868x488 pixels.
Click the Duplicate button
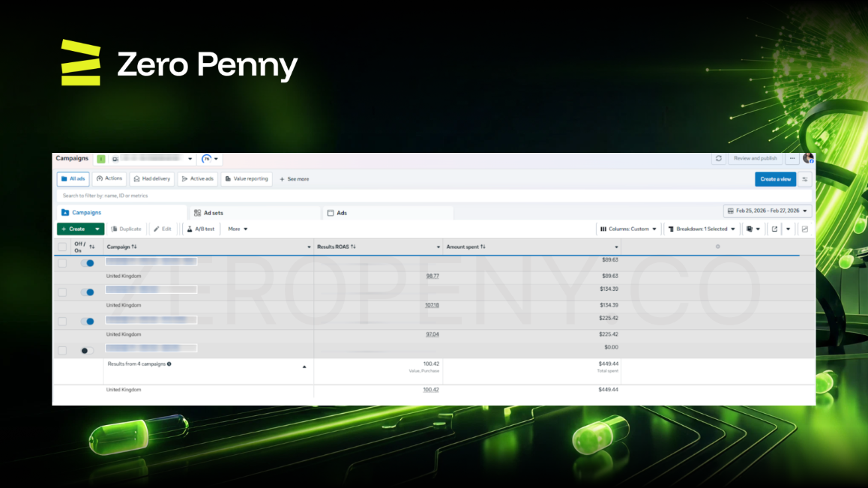(x=126, y=229)
